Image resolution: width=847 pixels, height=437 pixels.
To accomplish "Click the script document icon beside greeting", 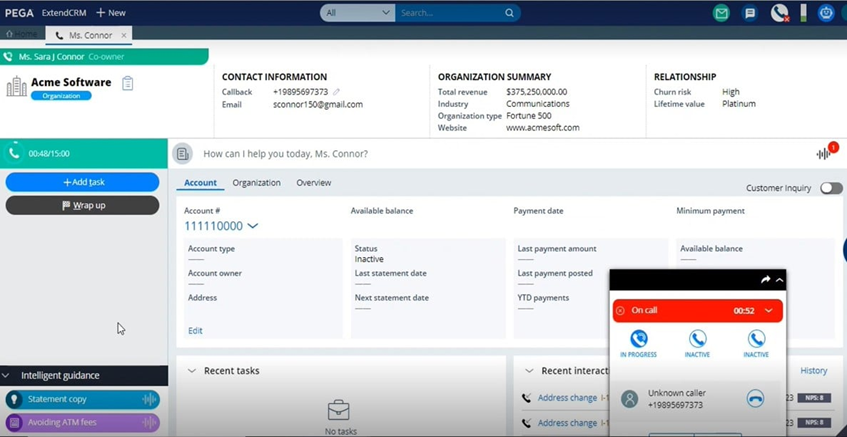I will coord(183,154).
